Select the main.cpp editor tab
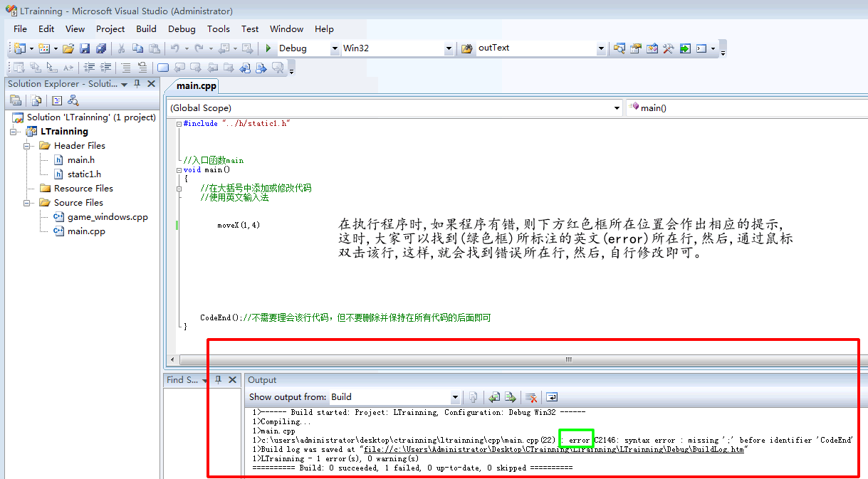The image size is (868, 479). pyautogui.click(x=197, y=86)
